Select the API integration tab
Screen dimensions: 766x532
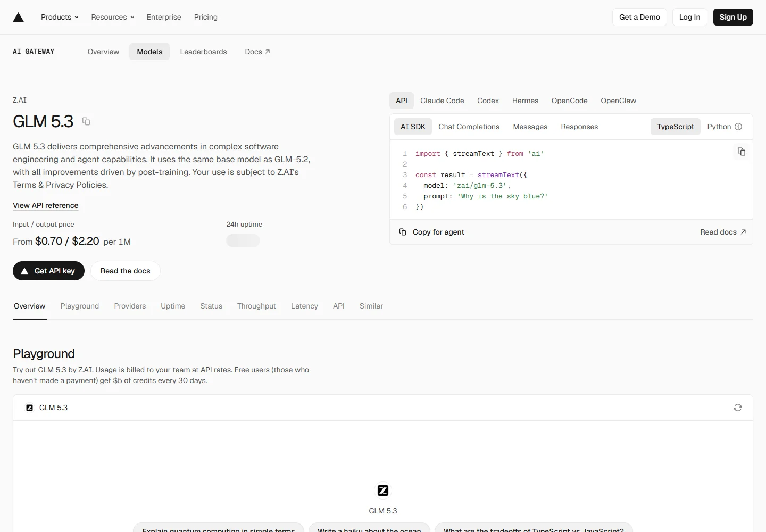point(402,101)
